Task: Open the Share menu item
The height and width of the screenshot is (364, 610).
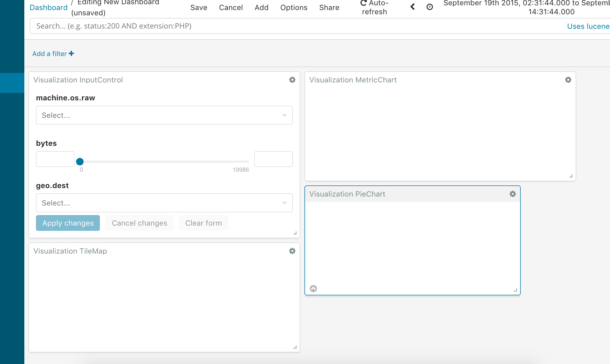Action: (329, 8)
